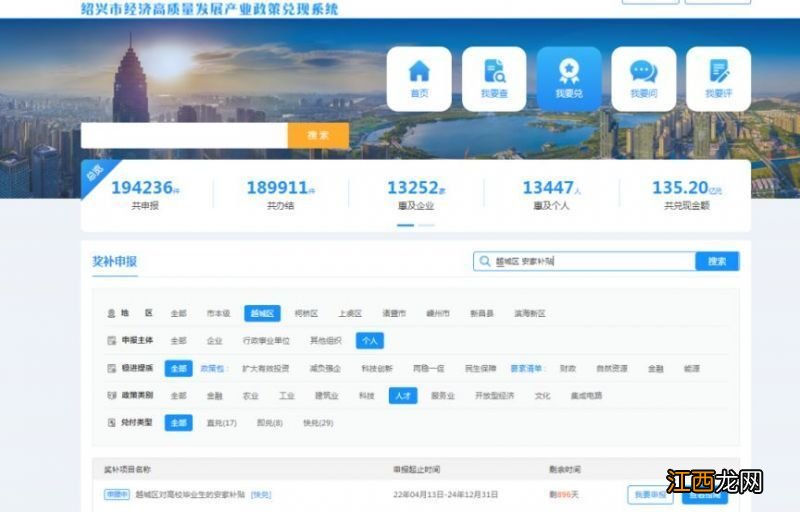Select 全部 in the 申报主体 row
800x512 pixels.
point(179,341)
